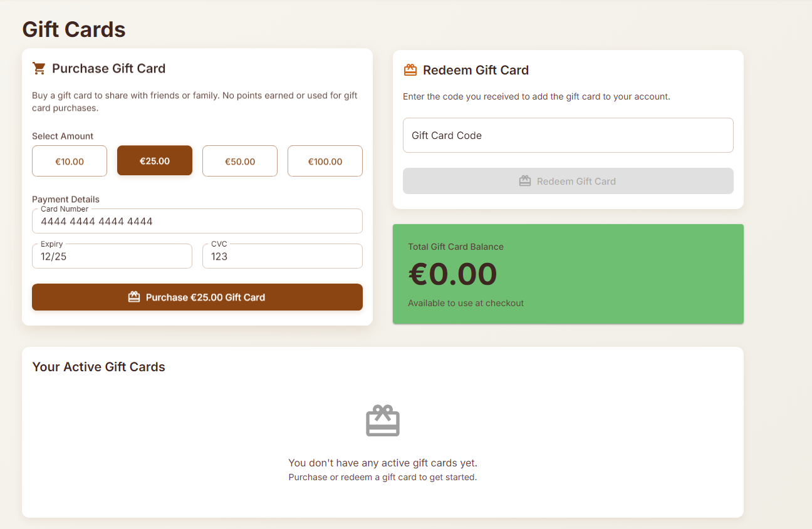Viewport: 812px width, 529px height.
Task: Click into the Expiry date field
Action: pyautogui.click(x=112, y=257)
